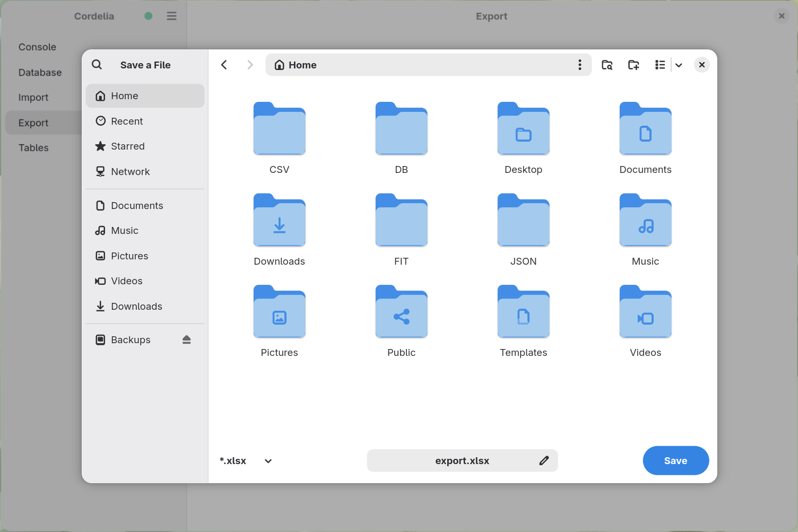Select the Public folder

[401, 321]
